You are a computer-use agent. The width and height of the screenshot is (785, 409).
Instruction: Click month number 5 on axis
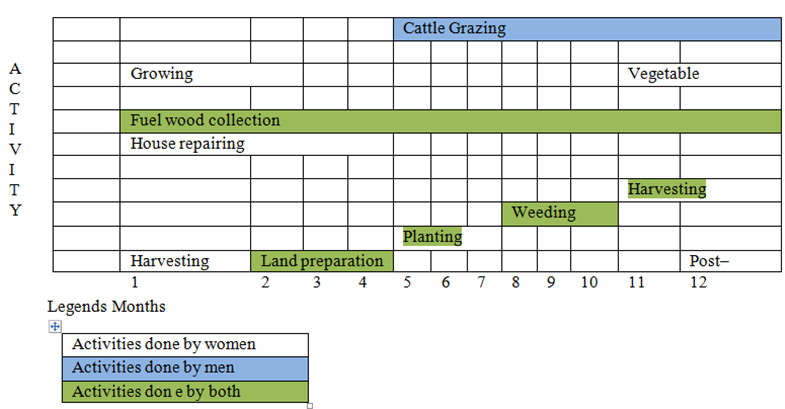[408, 283]
